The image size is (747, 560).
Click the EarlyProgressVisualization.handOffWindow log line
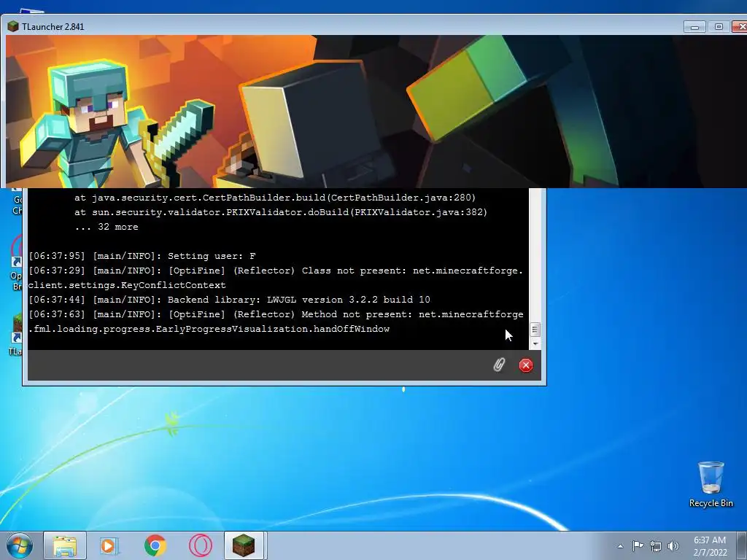pos(209,329)
